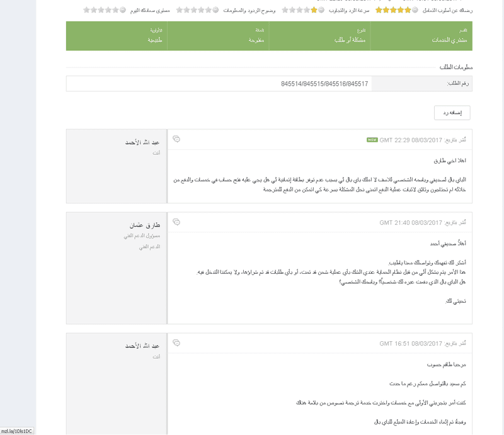Click عبد الله الأحمد's name on the top reply
Viewport: 504px width, 435px height.
(x=142, y=142)
